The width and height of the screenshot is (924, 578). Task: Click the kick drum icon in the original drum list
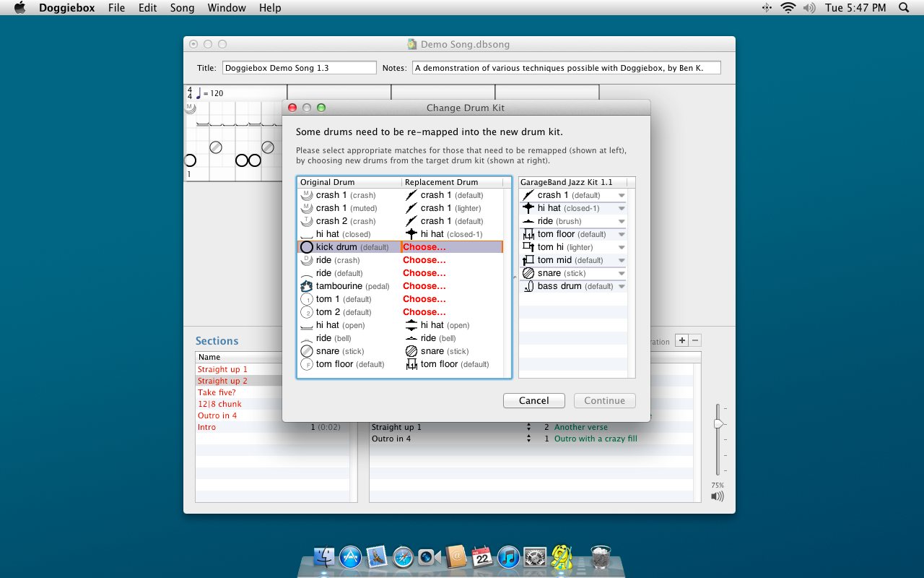[307, 247]
